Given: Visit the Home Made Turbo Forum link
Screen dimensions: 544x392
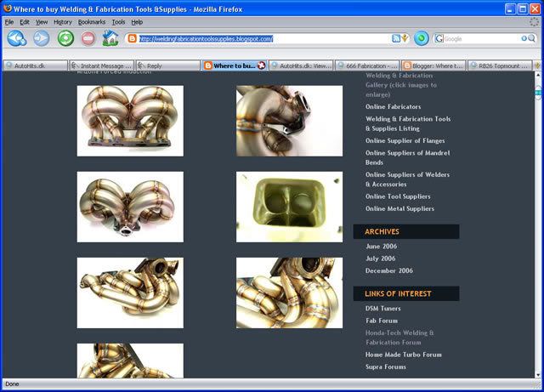Looking at the screenshot, I should tap(403, 355).
